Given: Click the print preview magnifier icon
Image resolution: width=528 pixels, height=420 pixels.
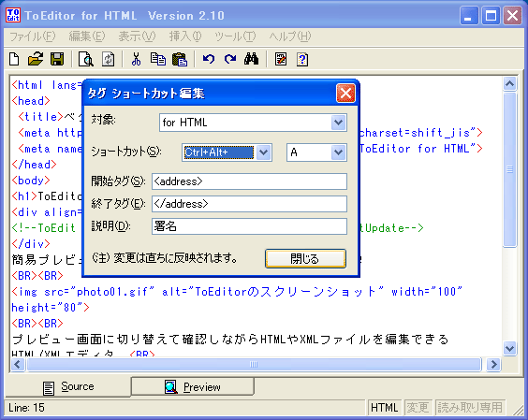Looking at the screenshot, I should tap(86, 59).
